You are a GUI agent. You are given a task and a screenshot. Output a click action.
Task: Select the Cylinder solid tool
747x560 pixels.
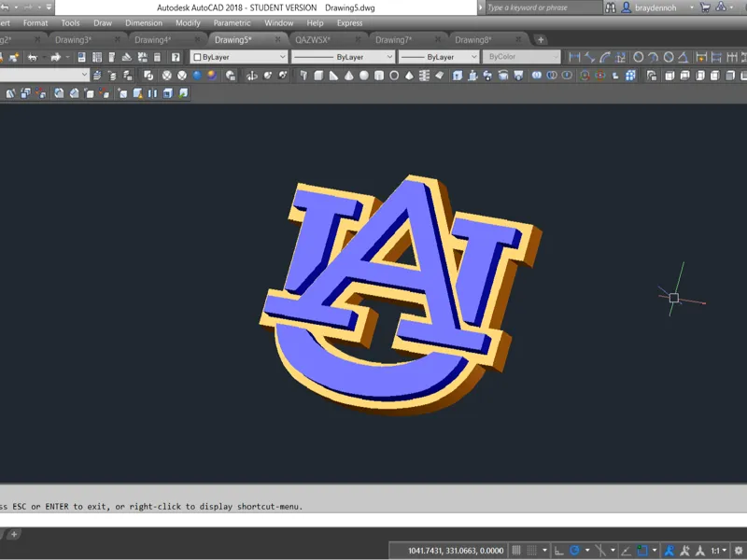[x=379, y=76]
